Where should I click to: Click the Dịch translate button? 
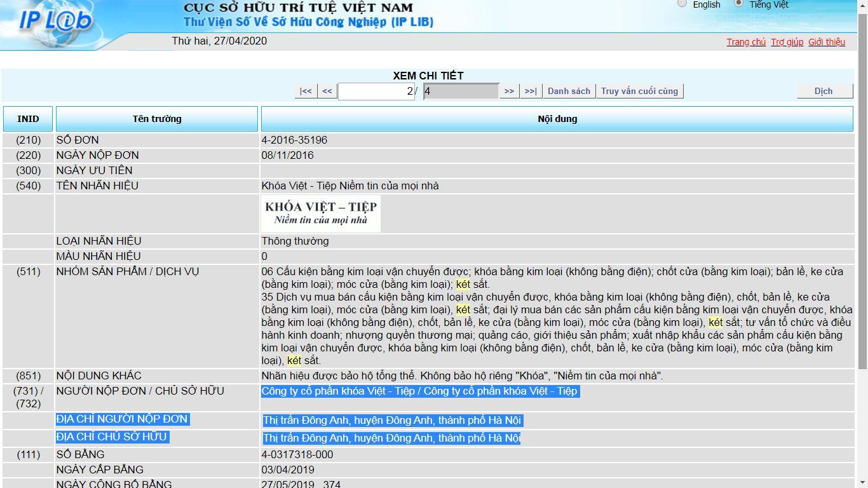[x=824, y=91]
